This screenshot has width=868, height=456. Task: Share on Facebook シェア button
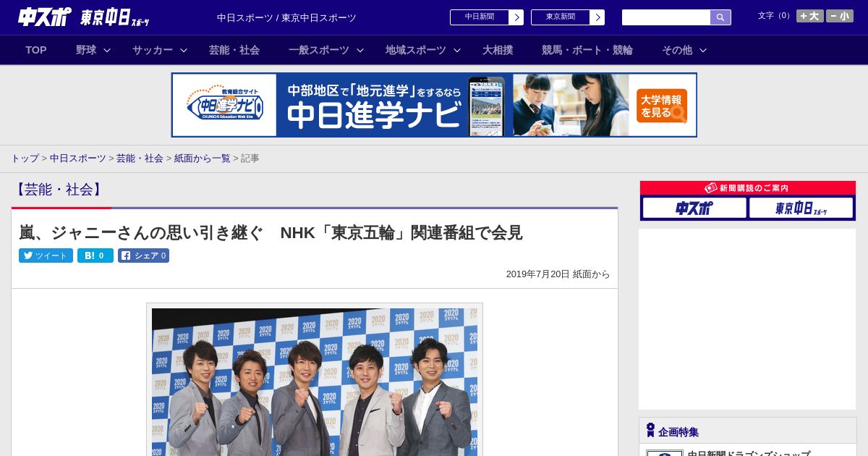click(x=143, y=256)
